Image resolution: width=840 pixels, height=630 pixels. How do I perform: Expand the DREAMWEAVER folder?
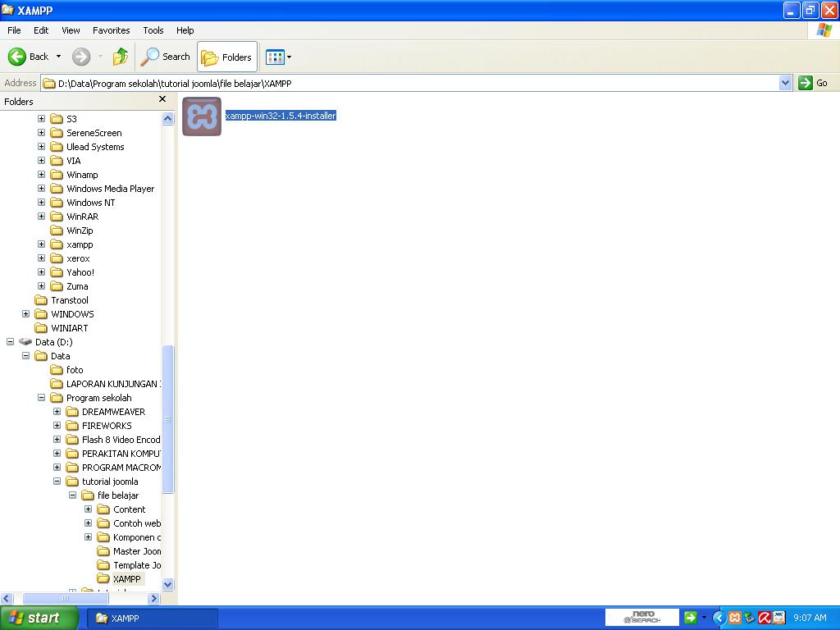pos(57,412)
